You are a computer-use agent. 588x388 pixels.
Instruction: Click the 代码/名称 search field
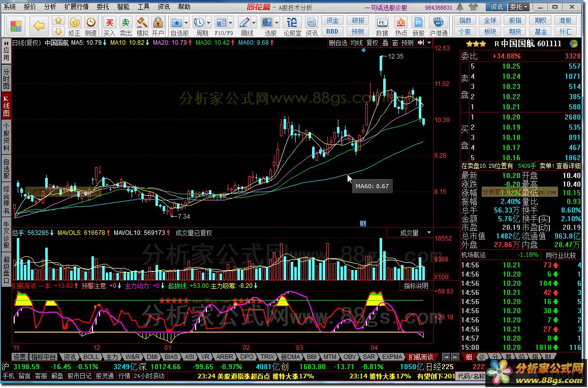click(472, 376)
